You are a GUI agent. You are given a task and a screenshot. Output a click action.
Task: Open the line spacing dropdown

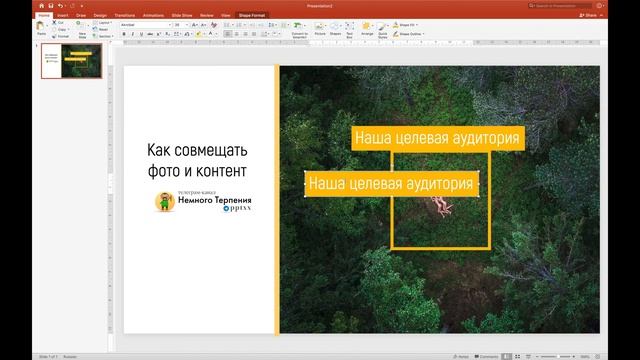(273, 25)
